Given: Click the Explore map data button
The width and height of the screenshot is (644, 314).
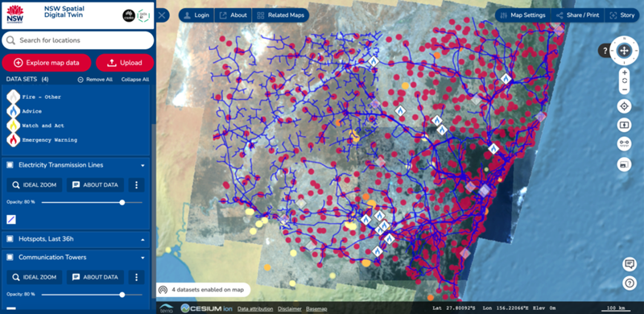Looking at the screenshot, I should pos(47,63).
